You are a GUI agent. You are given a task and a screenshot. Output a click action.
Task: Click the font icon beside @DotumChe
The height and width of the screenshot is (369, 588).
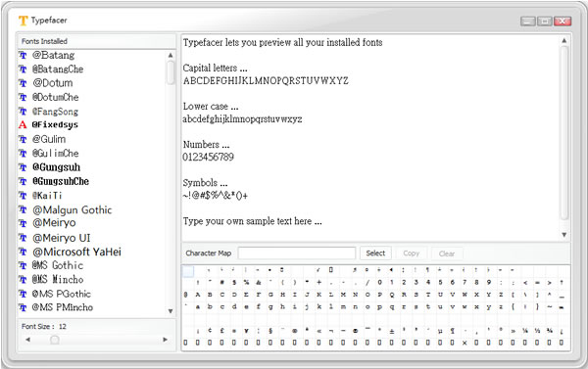[x=23, y=98]
